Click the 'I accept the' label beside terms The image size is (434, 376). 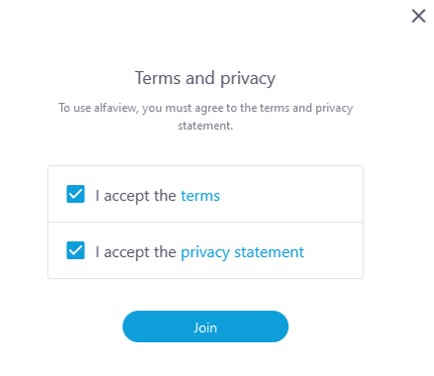(x=136, y=196)
